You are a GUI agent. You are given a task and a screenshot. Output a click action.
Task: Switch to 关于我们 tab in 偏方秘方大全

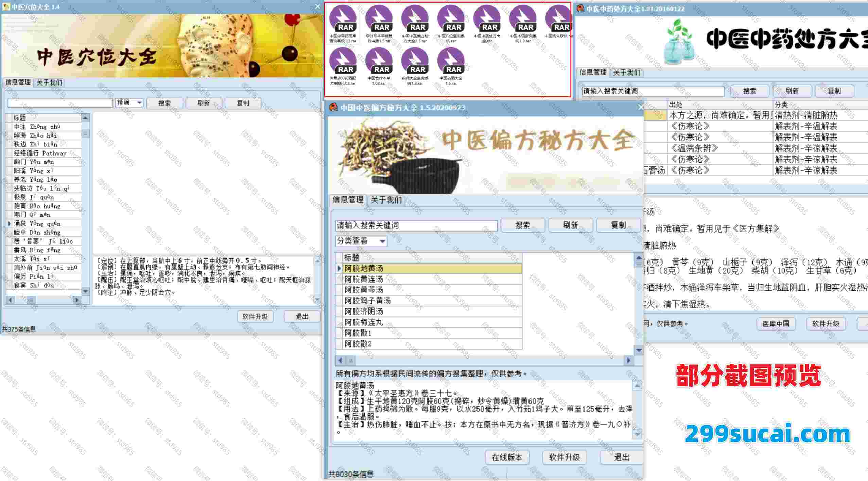point(386,200)
